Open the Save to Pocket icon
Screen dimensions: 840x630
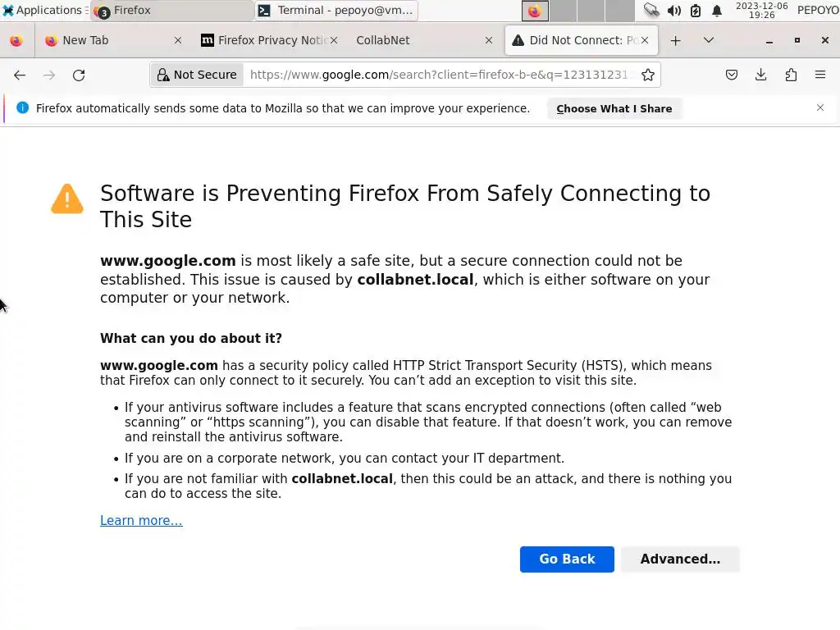pos(732,75)
